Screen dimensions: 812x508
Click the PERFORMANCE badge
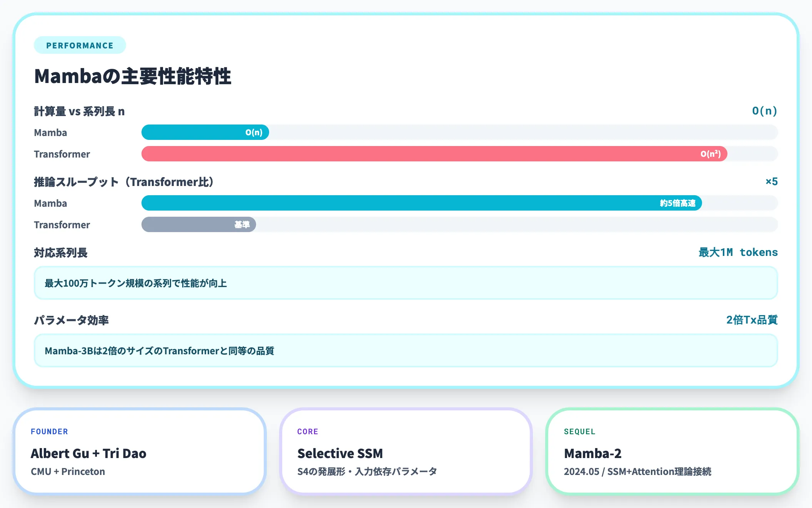coord(80,45)
